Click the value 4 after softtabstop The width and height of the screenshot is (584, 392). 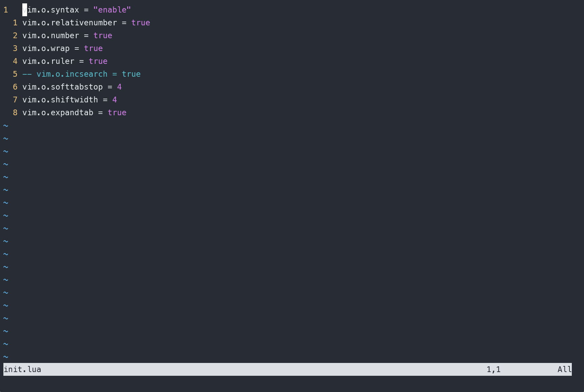[119, 87]
